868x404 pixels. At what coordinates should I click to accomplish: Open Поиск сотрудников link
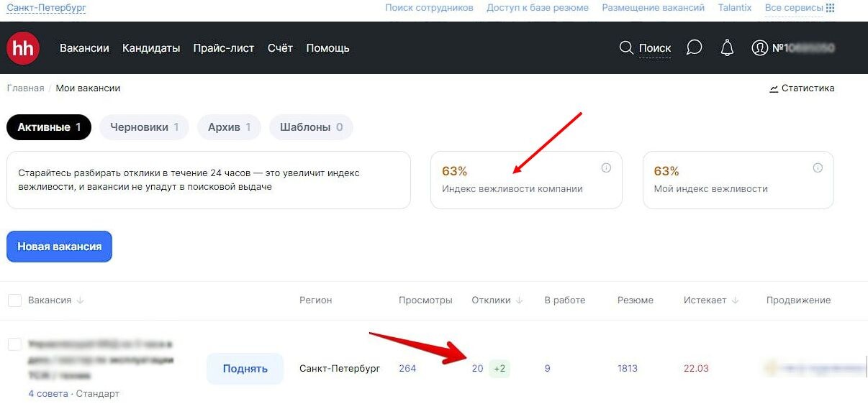pos(429,8)
